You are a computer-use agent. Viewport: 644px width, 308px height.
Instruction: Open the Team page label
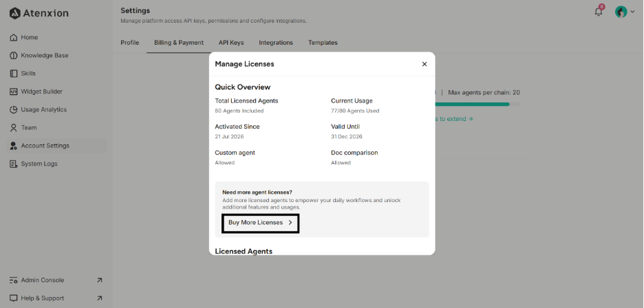(29, 128)
